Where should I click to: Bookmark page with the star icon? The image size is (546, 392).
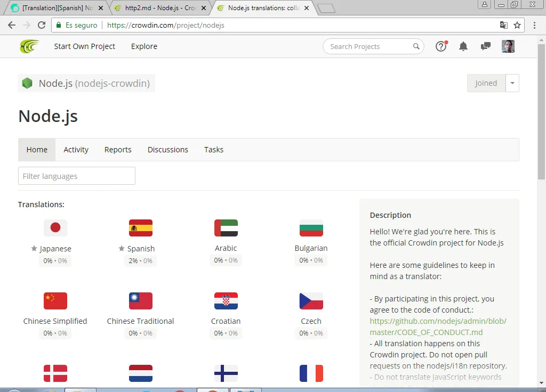click(x=517, y=25)
